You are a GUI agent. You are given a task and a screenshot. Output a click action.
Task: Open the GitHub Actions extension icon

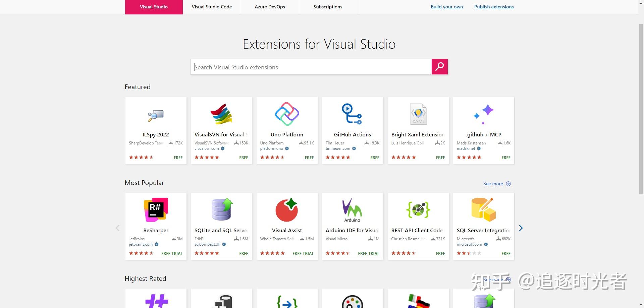[352, 114]
